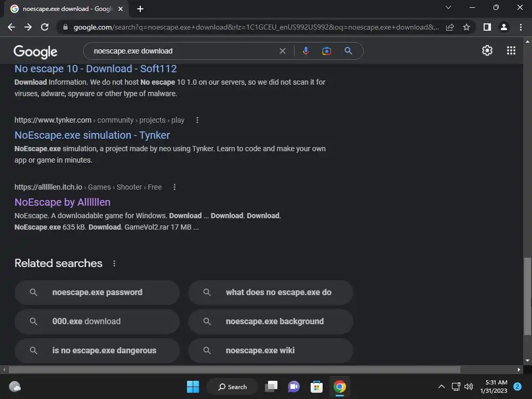The image size is (532, 399).
Task: Open Task View on the taskbar
Action: coord(271,387)
